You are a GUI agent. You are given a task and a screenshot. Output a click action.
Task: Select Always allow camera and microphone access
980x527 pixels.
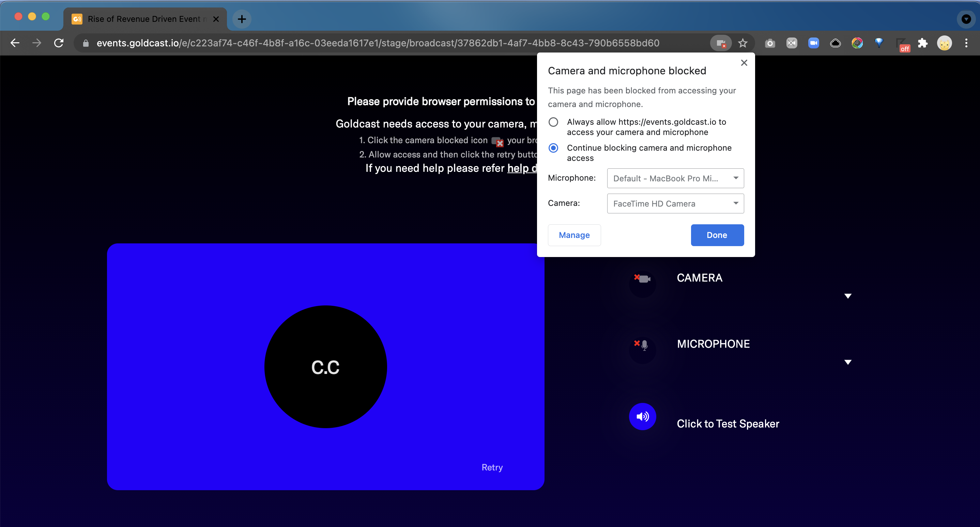pos(553,122)
